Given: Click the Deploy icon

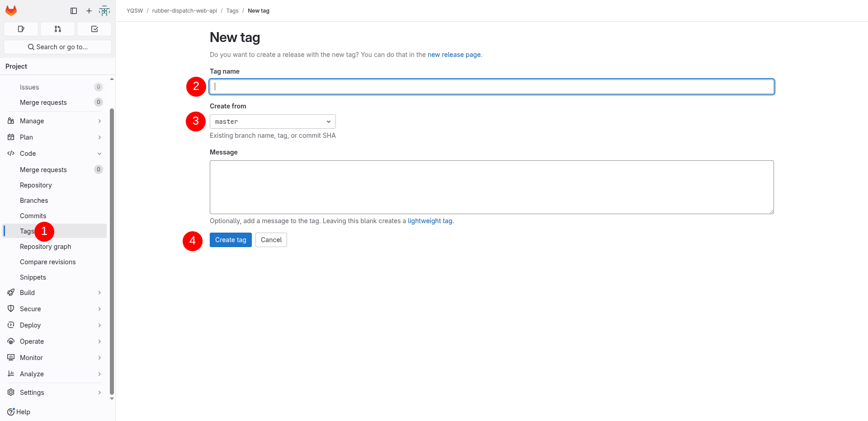Looking at the screenshot, I should [11, 325].
